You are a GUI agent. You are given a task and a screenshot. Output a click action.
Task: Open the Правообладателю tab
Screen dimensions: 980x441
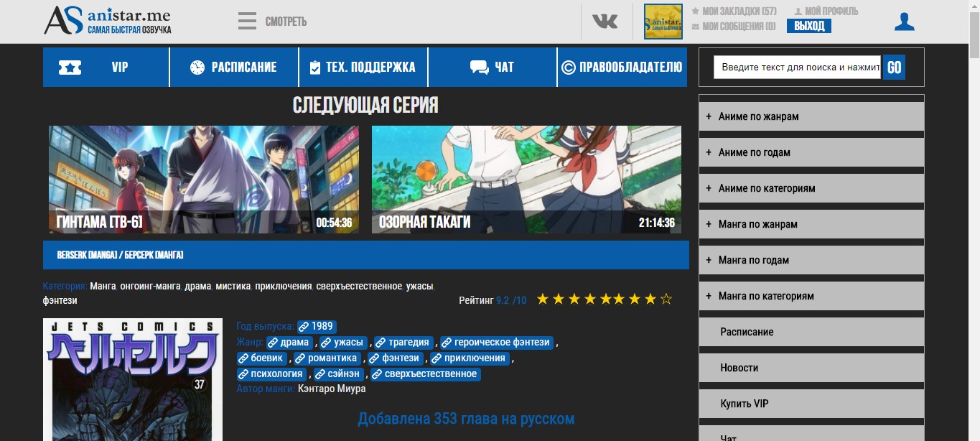pyautogui.click(x=622, y=68)
